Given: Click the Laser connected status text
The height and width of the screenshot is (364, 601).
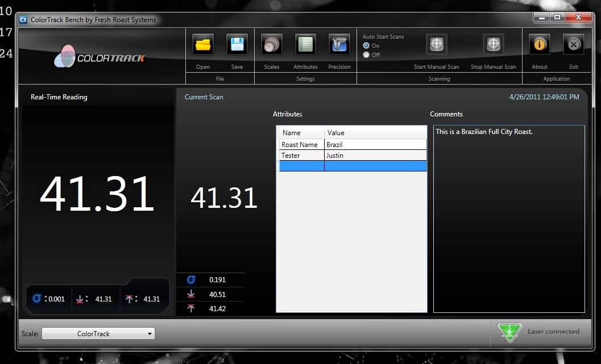Looking at the screenshot, I should (x=553, y=332).
